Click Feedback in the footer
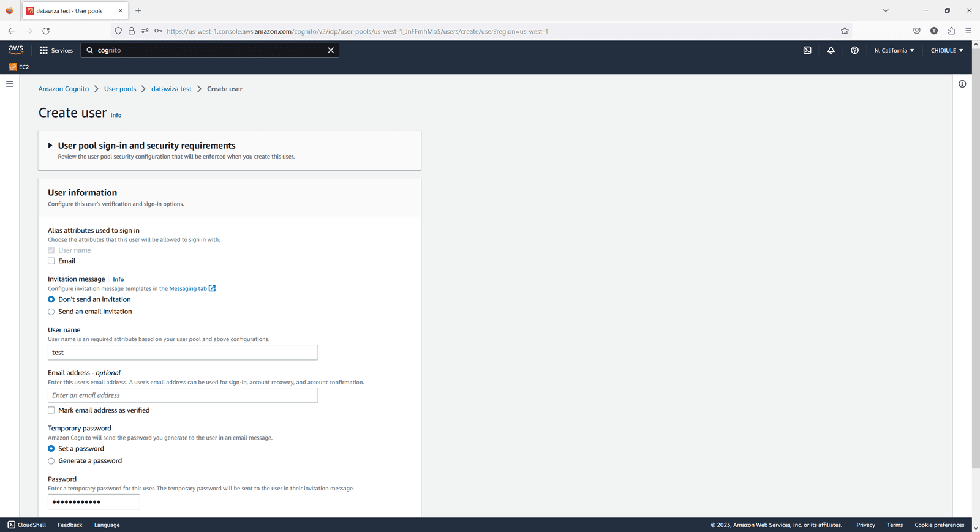The image size is (980, 532). (70, 525)
